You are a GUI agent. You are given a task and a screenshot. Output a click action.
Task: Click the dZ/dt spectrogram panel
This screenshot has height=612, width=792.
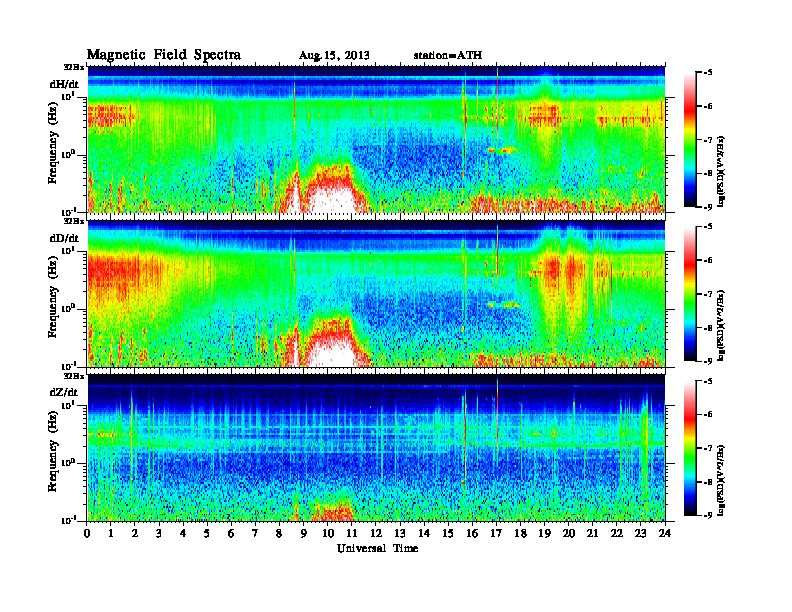(x=376, y=447)
